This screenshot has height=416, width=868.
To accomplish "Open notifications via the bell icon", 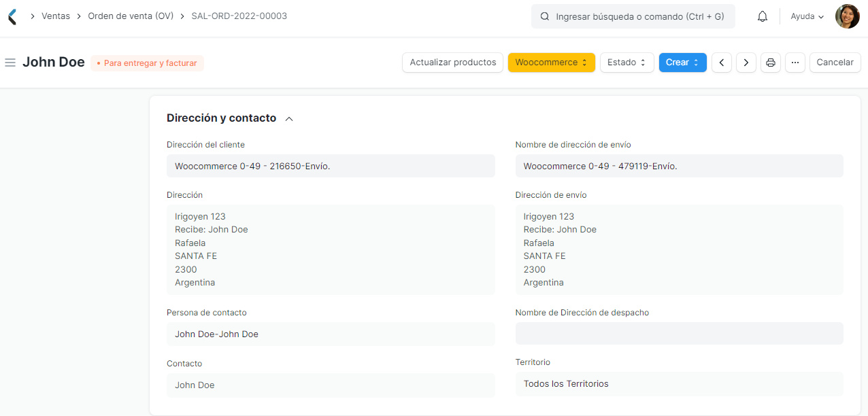I will tap(762, 16).
